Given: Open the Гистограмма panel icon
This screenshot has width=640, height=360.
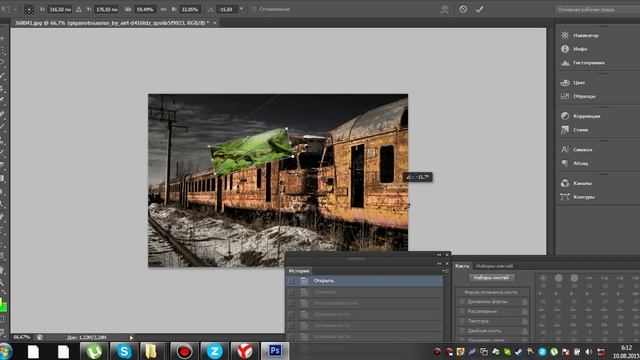Looking at the screenshot, I should [x=565, y=63].
